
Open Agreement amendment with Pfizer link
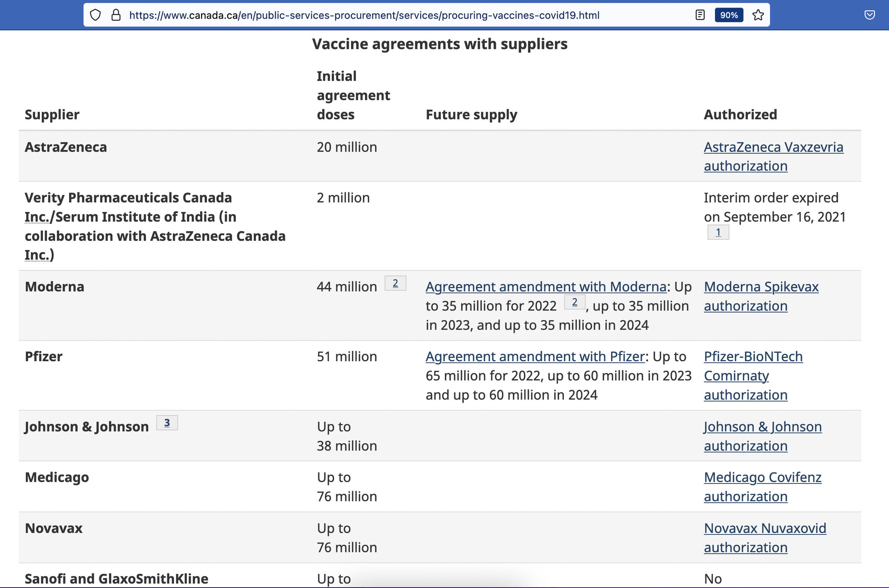tap(535, 357)
